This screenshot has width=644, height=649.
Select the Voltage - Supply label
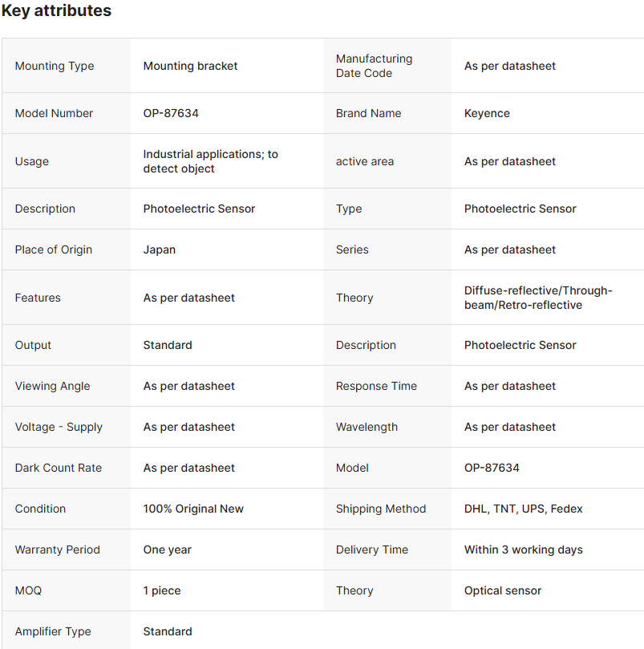pos(59,427)
